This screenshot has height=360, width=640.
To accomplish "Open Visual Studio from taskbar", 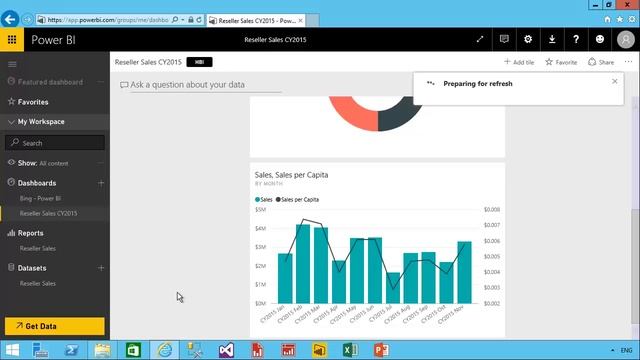I will point(226,350).
